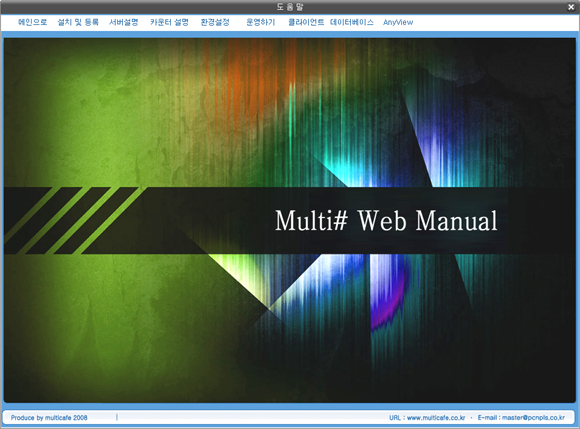This screenshot has width=580, height=429.
Task: Open the 메인으로 menu item
Action: [x=33, y=22]
